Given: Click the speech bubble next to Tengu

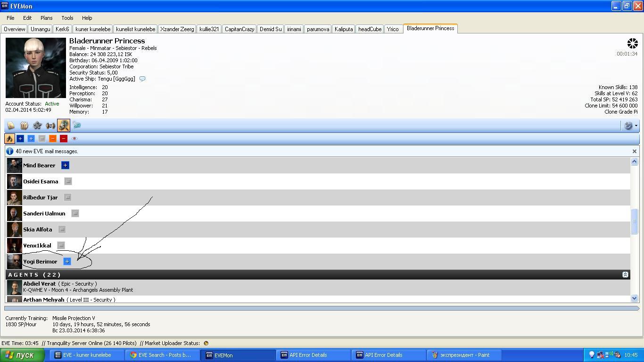Looking at the screenshot, I should 142,79.
